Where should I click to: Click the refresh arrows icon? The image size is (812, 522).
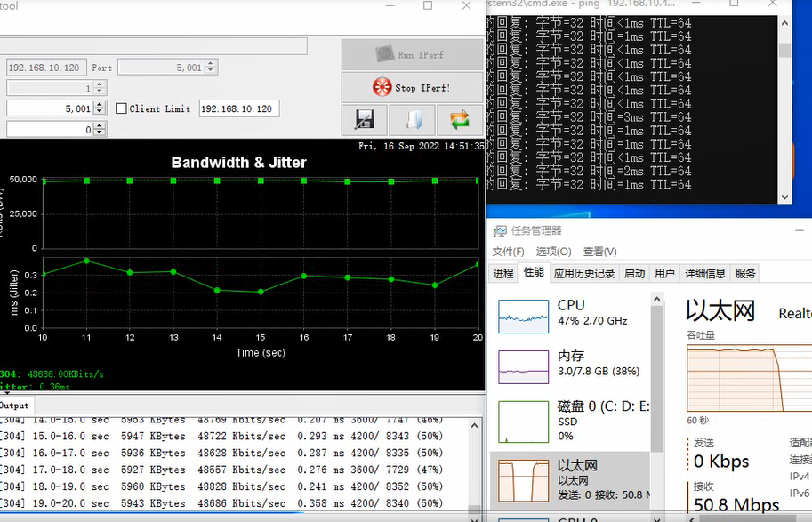coord(460,120)
